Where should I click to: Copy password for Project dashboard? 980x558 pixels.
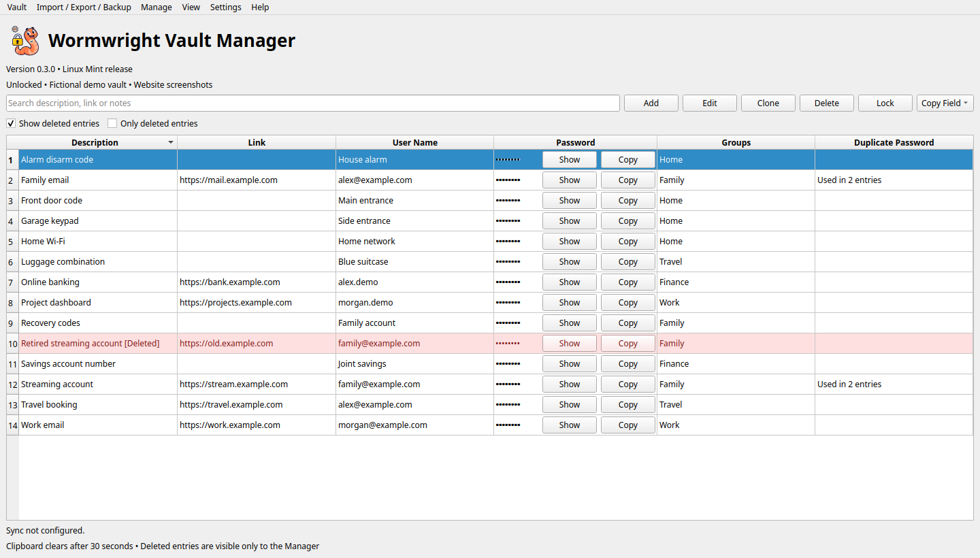tap(628, 303)
